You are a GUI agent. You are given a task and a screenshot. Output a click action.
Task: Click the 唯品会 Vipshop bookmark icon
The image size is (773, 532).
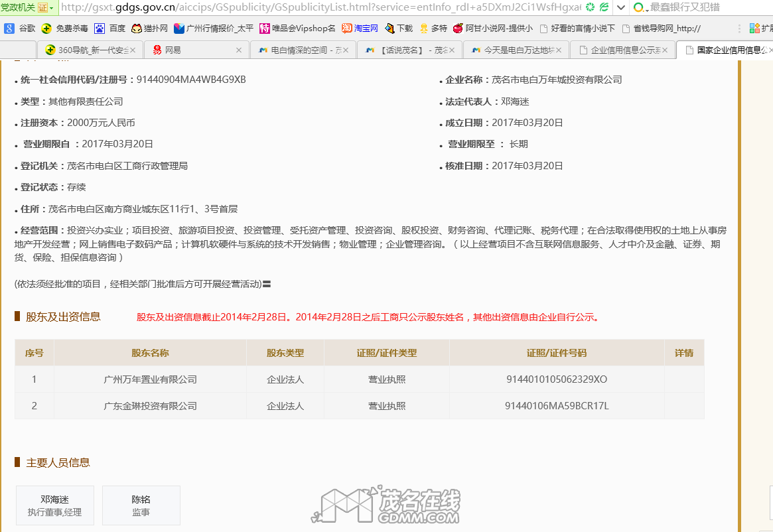coord(265,29)
